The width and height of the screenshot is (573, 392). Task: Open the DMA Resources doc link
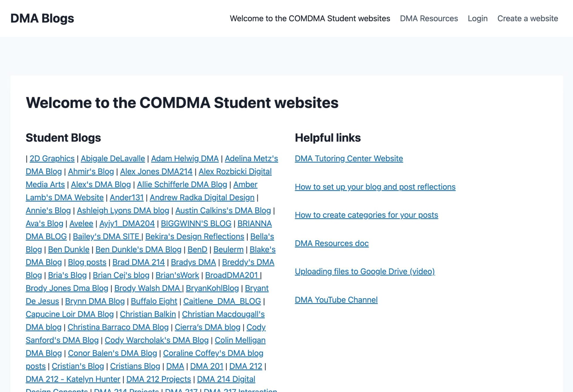point(331,243)
